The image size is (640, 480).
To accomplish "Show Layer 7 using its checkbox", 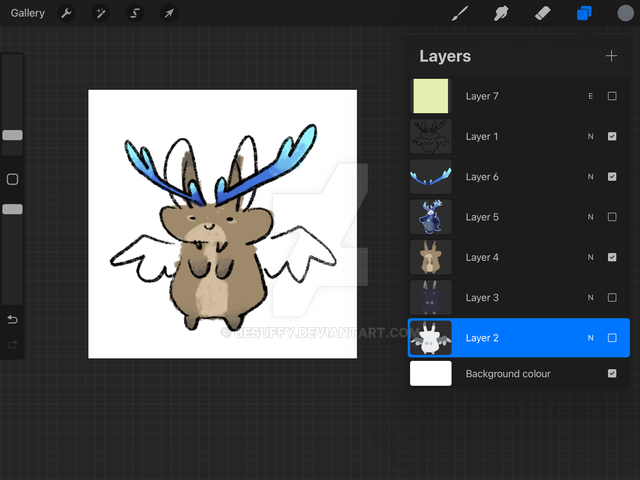I will tap(612, 96).
